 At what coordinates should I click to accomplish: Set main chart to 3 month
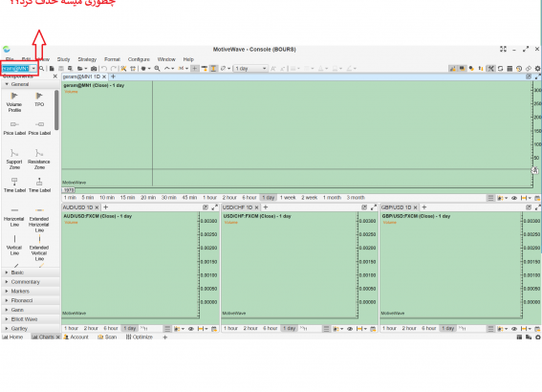coord(356,198)
